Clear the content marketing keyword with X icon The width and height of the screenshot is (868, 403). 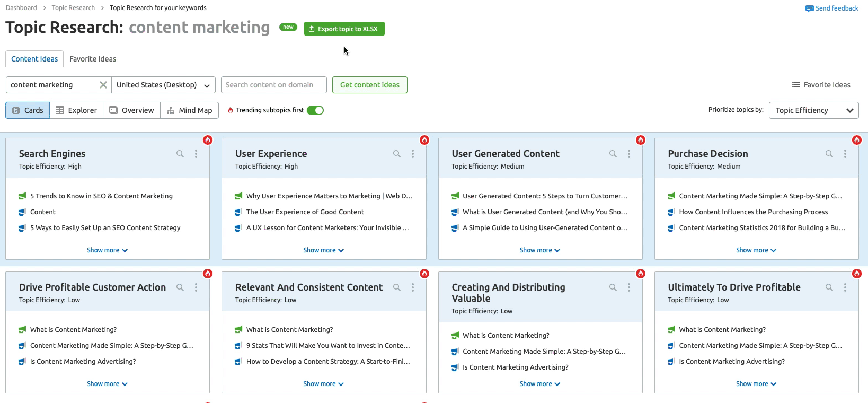tap(103, 85)
